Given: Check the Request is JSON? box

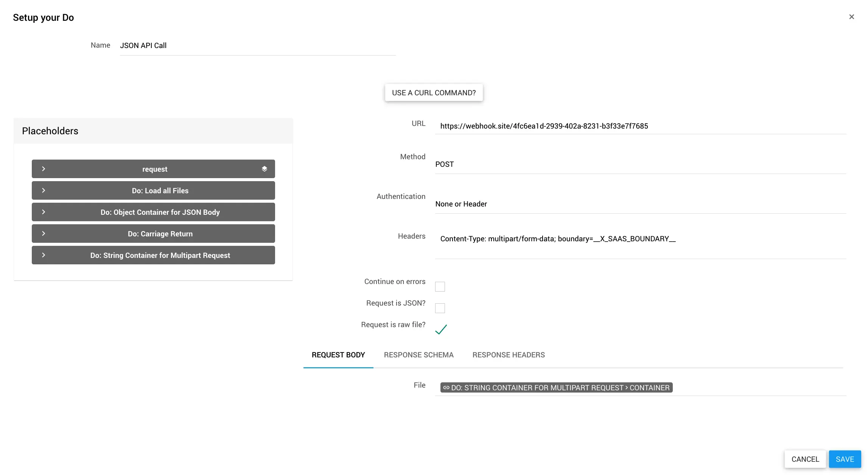Looking at the screenshot, I should tap(440, 308).
